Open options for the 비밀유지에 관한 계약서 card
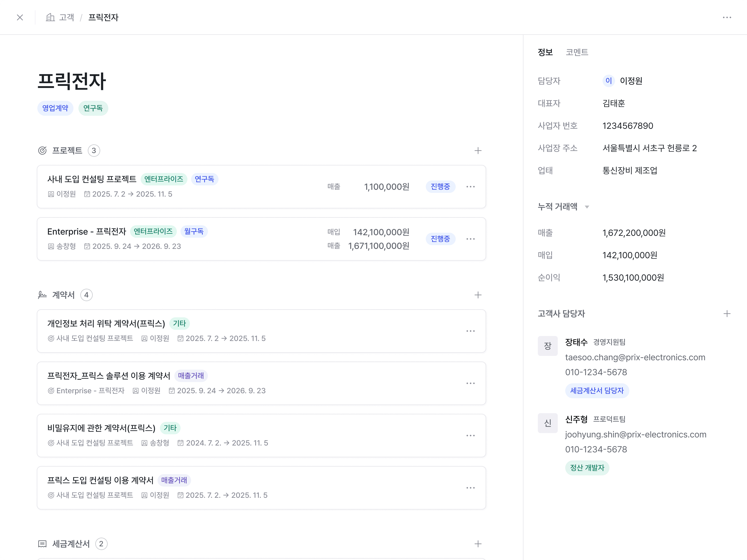Viewport: 747px width, 560px height. (470, 436)
